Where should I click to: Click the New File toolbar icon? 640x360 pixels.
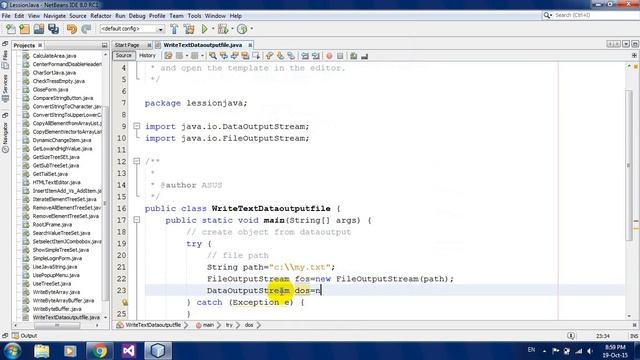[11, 29]
